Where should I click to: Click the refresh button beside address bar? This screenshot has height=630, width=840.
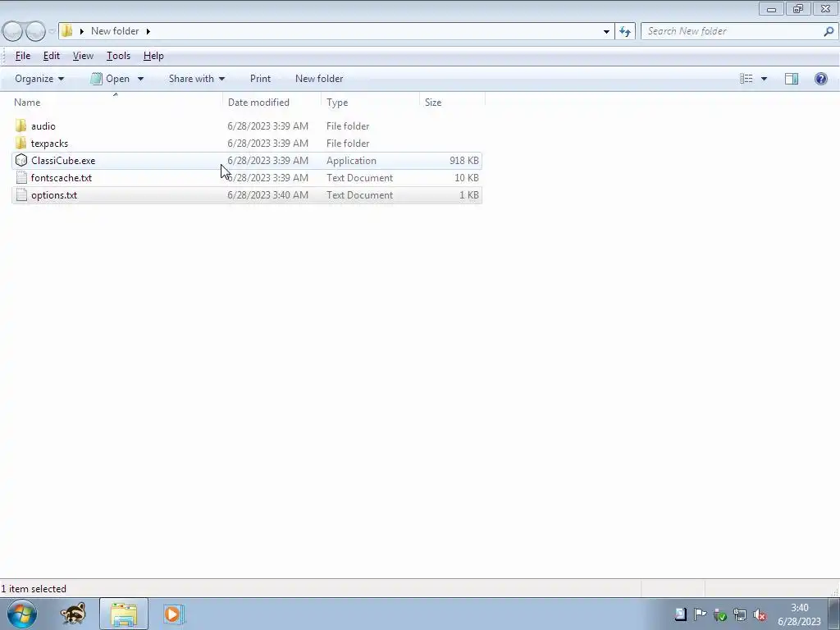[x=625, y=32]
